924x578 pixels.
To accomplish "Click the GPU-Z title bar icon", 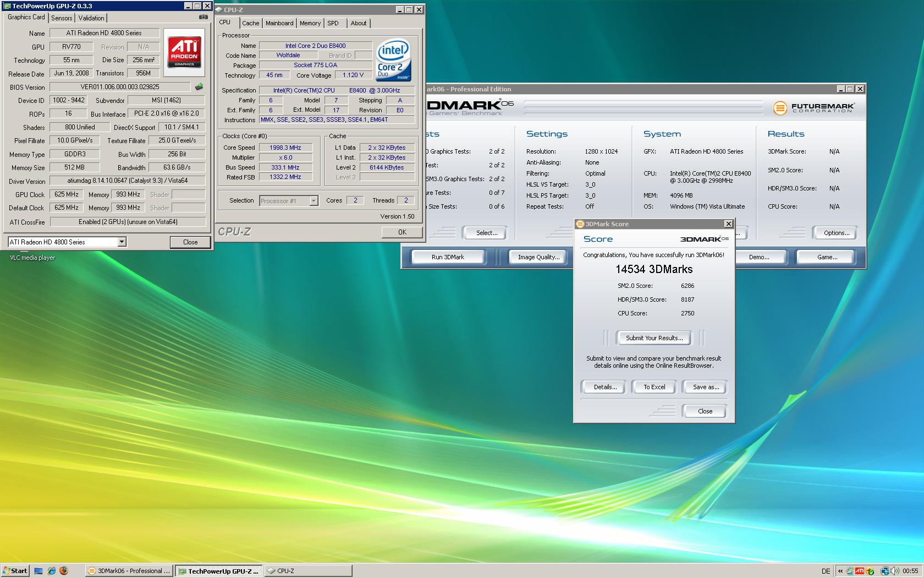I will 8,6.
